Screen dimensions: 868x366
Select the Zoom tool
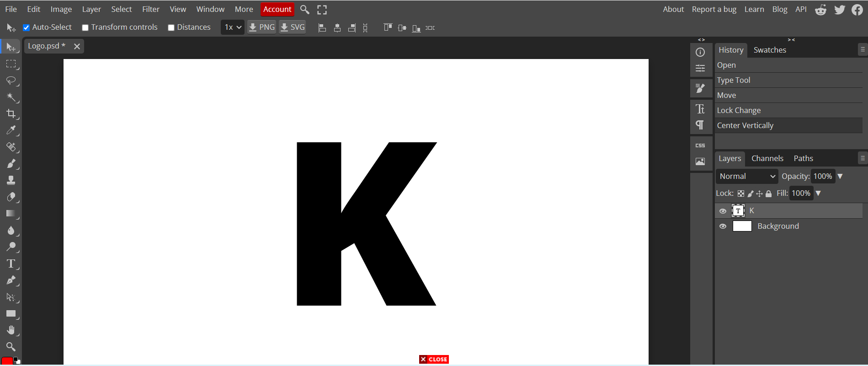tap(11, 346)
